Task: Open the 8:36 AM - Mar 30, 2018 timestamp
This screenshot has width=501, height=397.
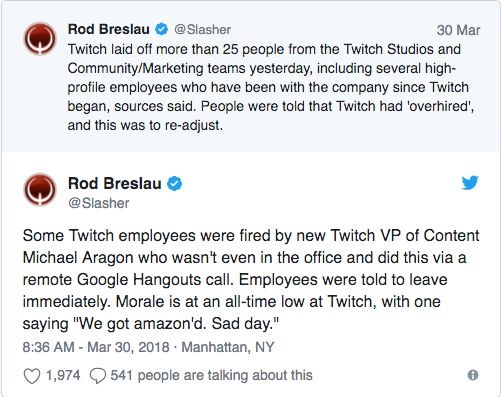Action: pyautogui.click(x=96, y=347)
